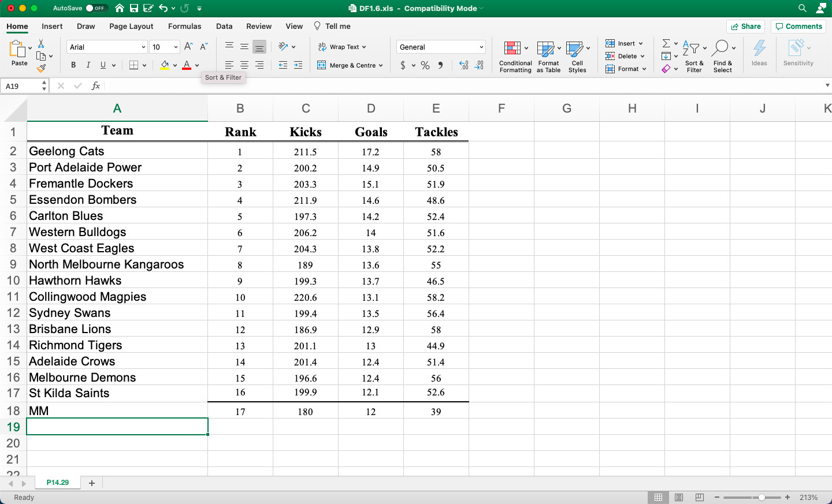This screenshot has height=504, width=832.
Task: Toggle italic formatting
Action: (88, 65)
